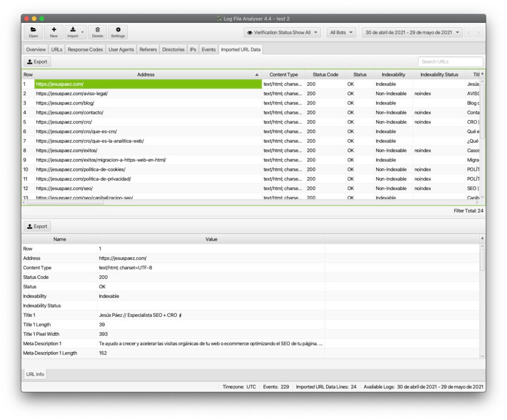This screenshot has height=420, width=507.
Task: Switch to the Overview tab
Action: coord(36,50)
